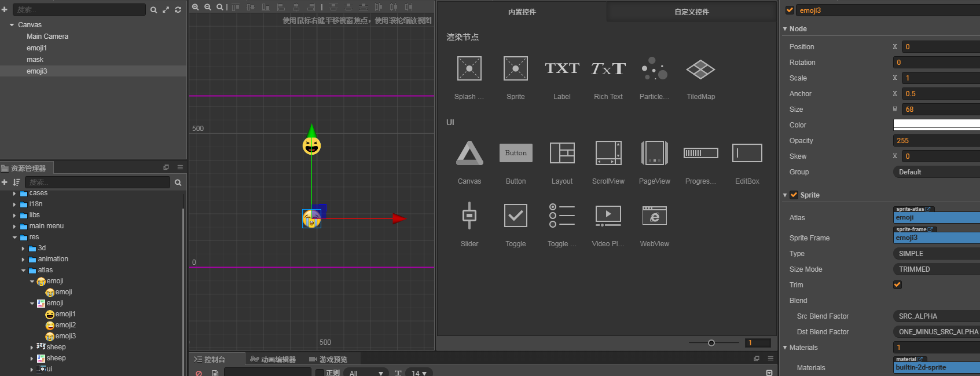Expand the cases folder
This screenshot has height=376, width=980.
coord(14,193)
